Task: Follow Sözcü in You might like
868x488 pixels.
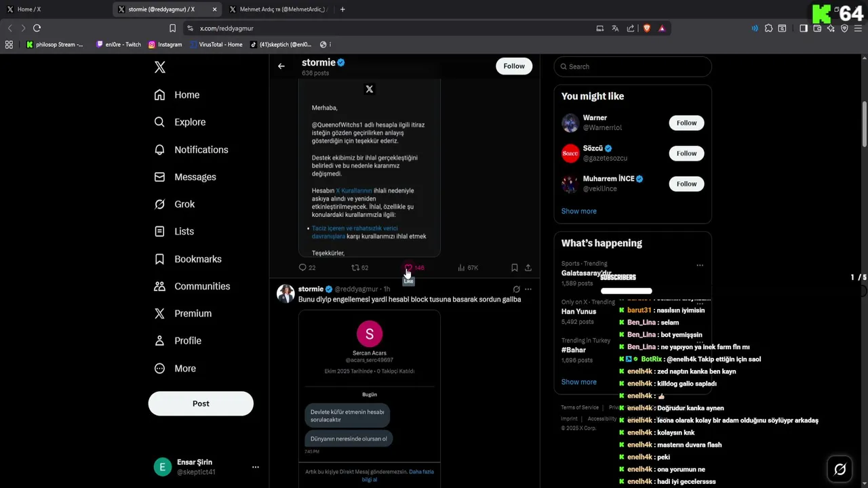Action: coord(686,153)
